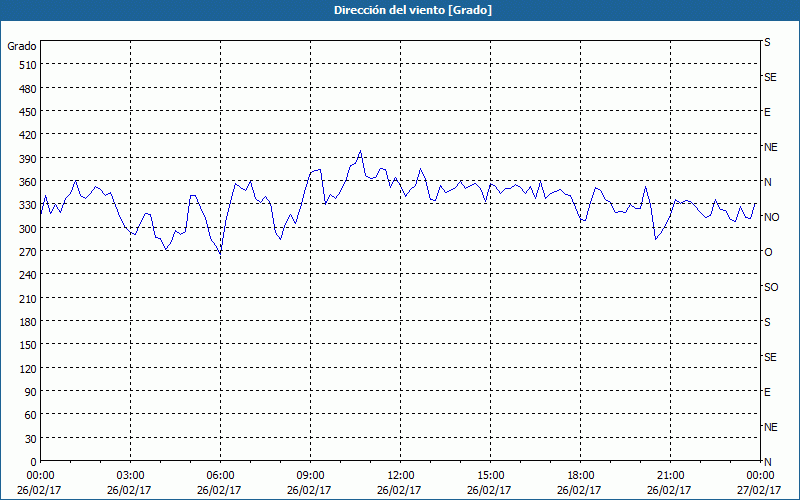Select the 510 value on the left axis

(29, 65)
